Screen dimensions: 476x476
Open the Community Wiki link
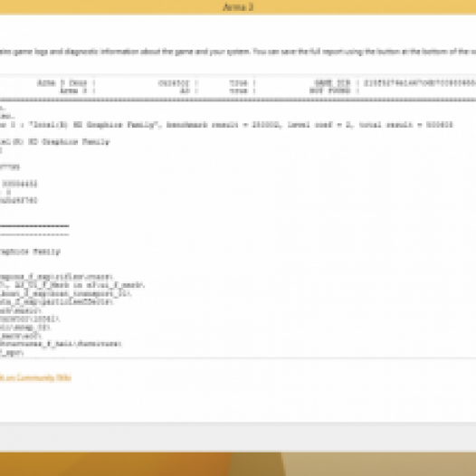tap(35, 377)
